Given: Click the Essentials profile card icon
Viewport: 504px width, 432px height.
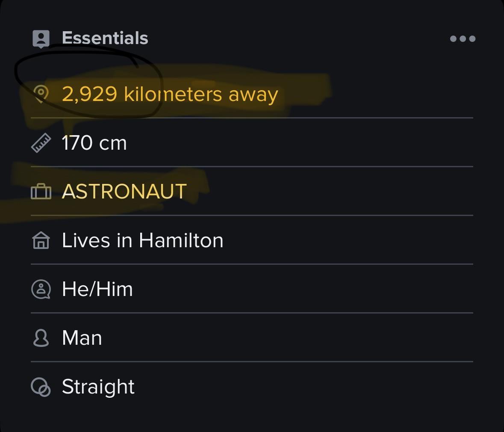Looking at the screenshot, I should coord(41,39).
